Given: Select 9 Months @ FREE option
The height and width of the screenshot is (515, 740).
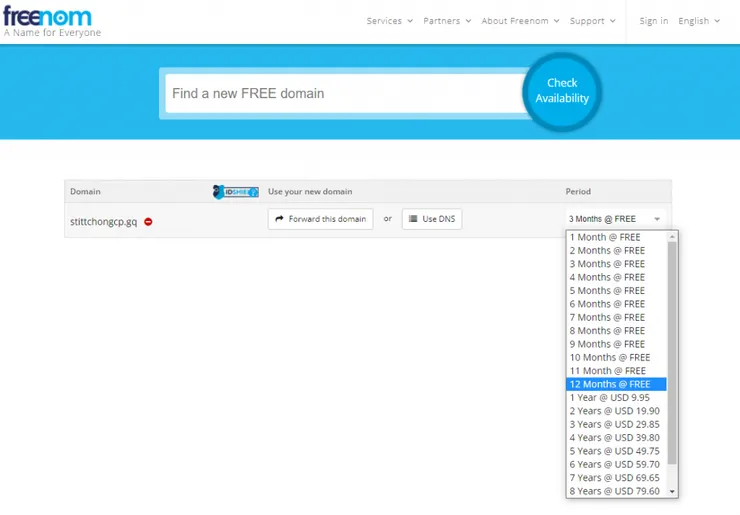Looking at the screenshot, I should (x=616, y=344).
